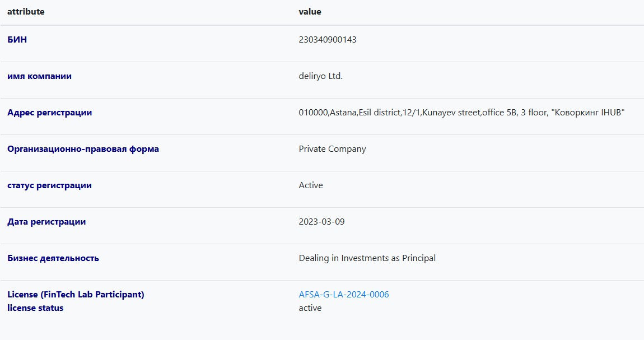Select the "License (FinTech Lab Participant)" label
The height and width of the screenshot is (340, 644).
[76, 295]
